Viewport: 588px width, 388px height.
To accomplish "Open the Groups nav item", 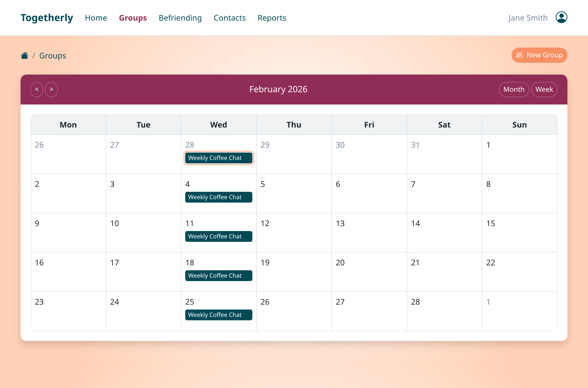I will point(133,18).
